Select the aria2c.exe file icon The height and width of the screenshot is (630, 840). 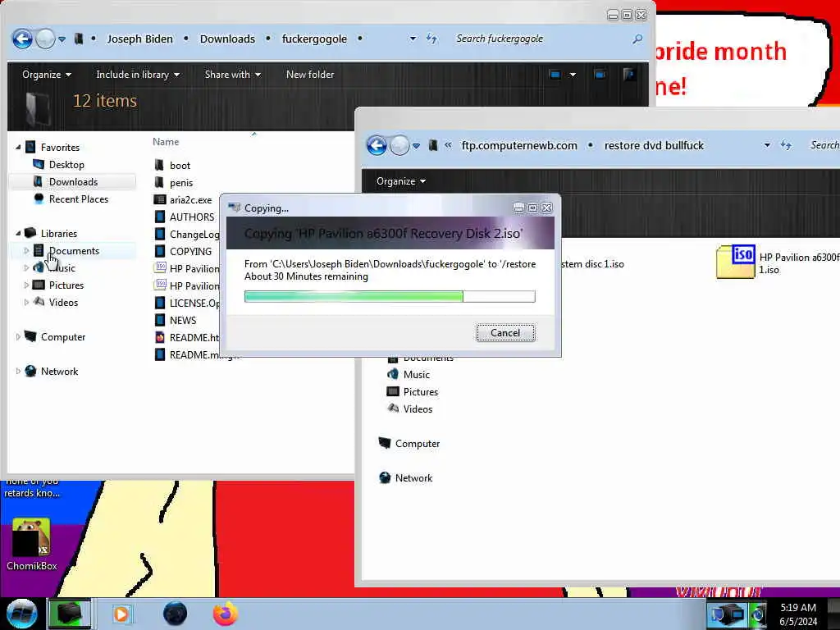tap(160, 200)
